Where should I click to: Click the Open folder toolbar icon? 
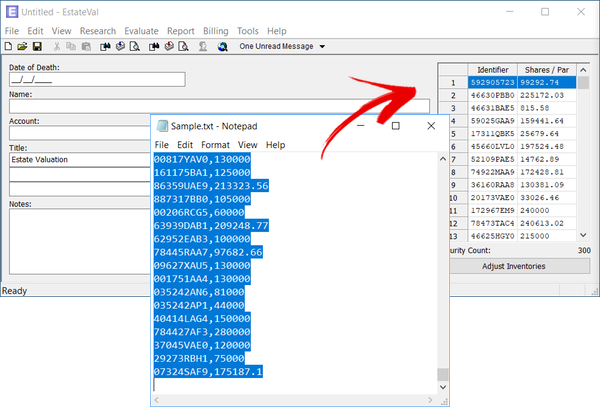tap(22, 46)
